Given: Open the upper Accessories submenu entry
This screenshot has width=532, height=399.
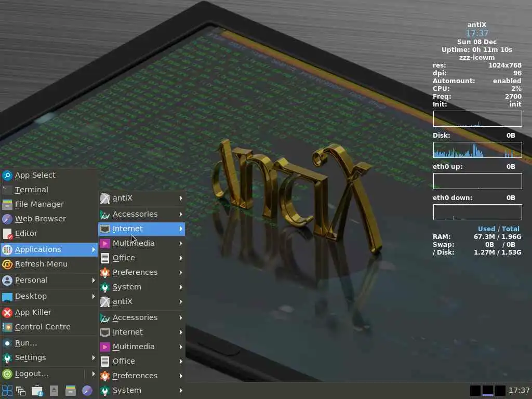Looking at the screenshot, I should [141, 215].
